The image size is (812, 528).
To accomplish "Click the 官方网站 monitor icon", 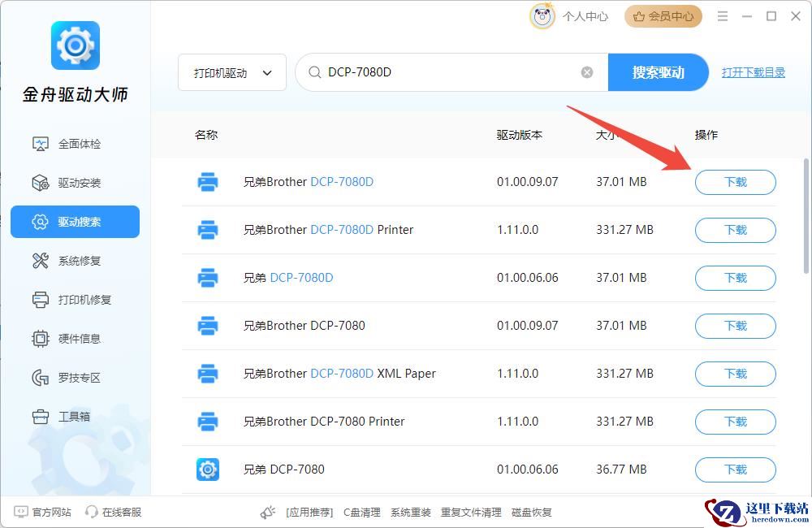I will [21, 512].
